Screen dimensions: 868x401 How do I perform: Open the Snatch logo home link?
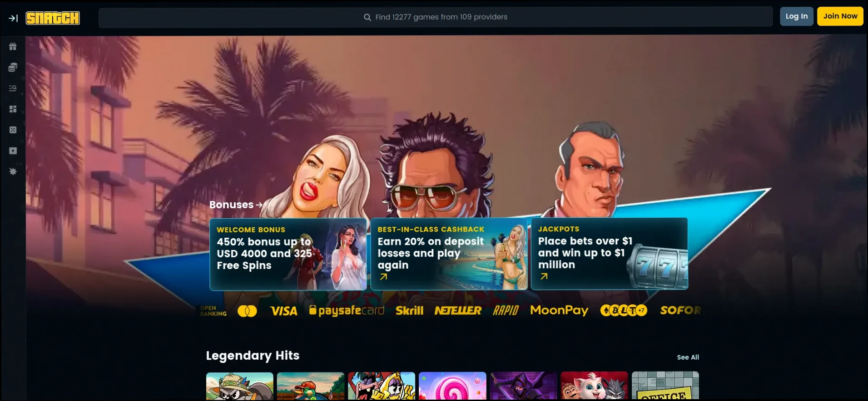tap(53, 18)
